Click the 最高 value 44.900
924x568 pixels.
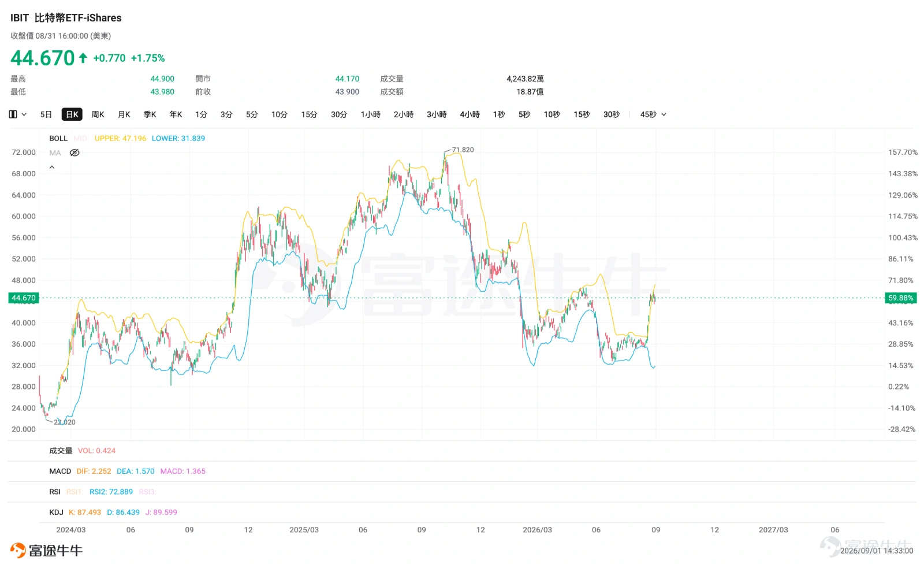162,79
